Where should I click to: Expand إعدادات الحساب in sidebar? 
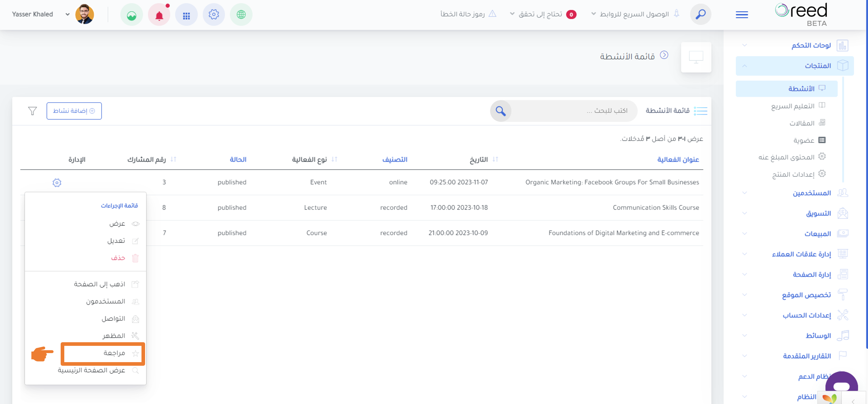click(x=794, y=315)
